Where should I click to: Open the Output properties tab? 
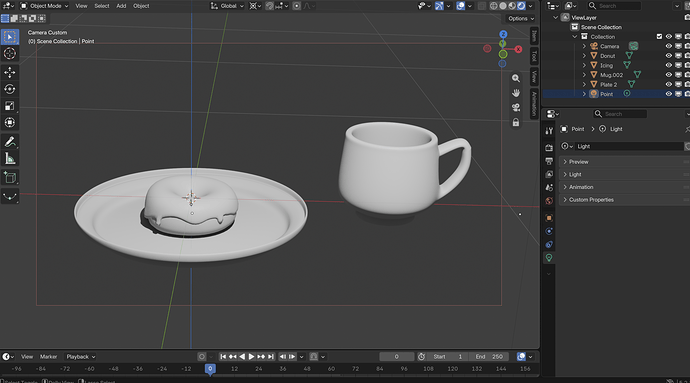pos(549,161)
